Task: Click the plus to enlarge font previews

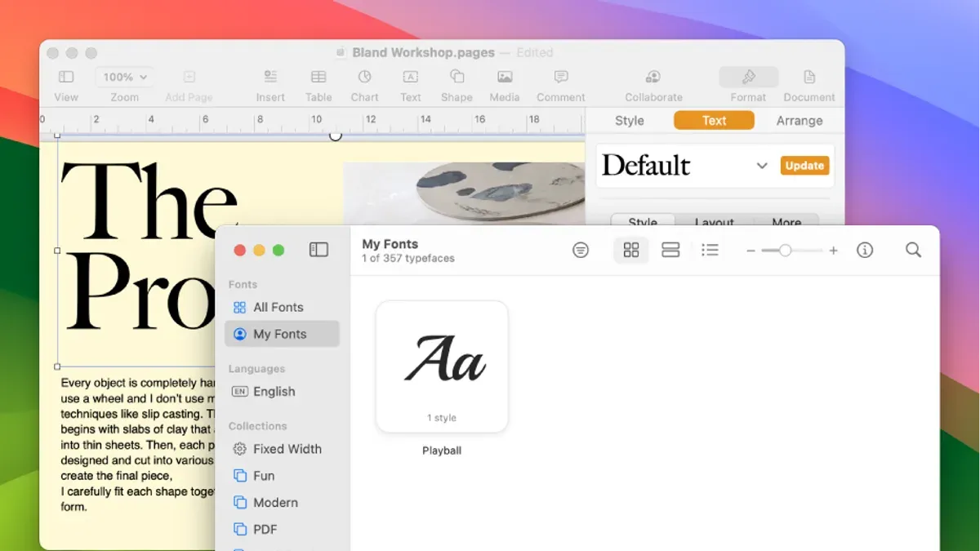Action: tap(833, 251)
